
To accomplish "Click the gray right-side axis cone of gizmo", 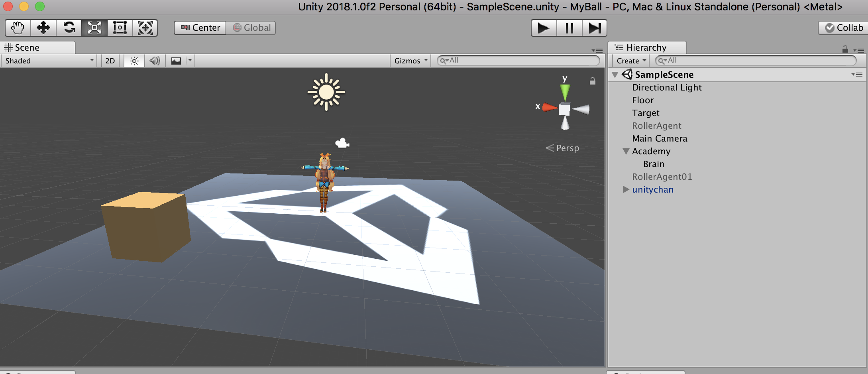I will pyautogui.click(x=581, y=109).
